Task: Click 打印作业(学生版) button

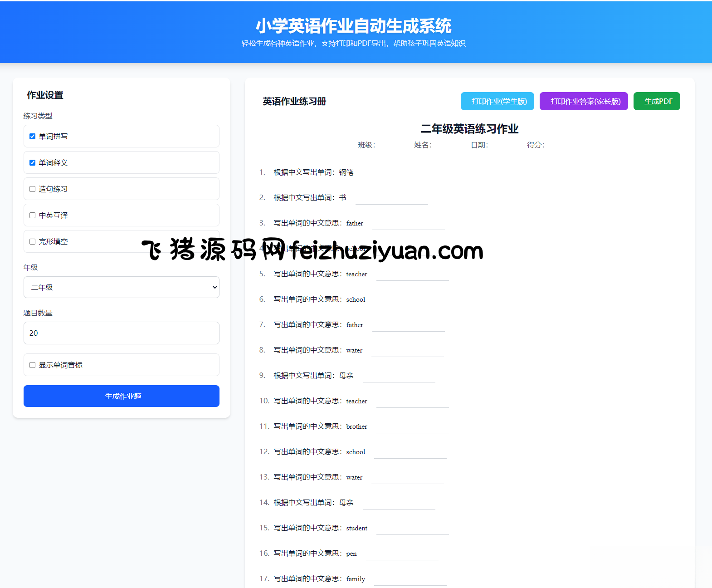Action: [497, 101]
